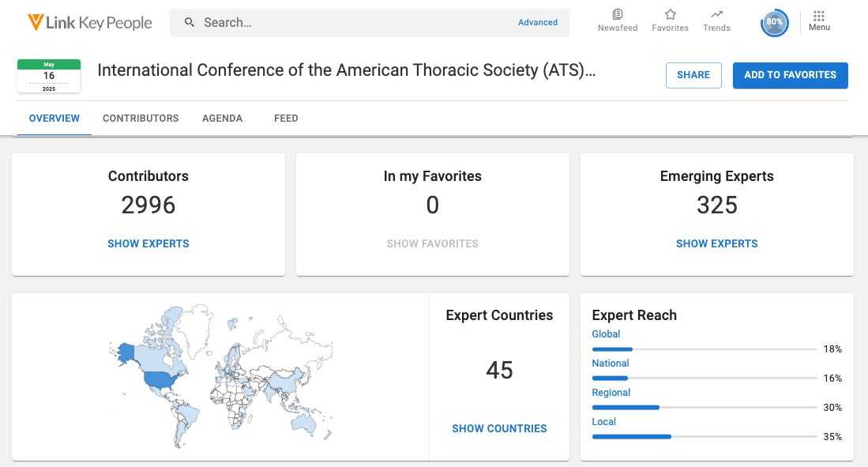Open the Favorites star icon
Viewport: 868px width, 467px height.
point(670,15)
